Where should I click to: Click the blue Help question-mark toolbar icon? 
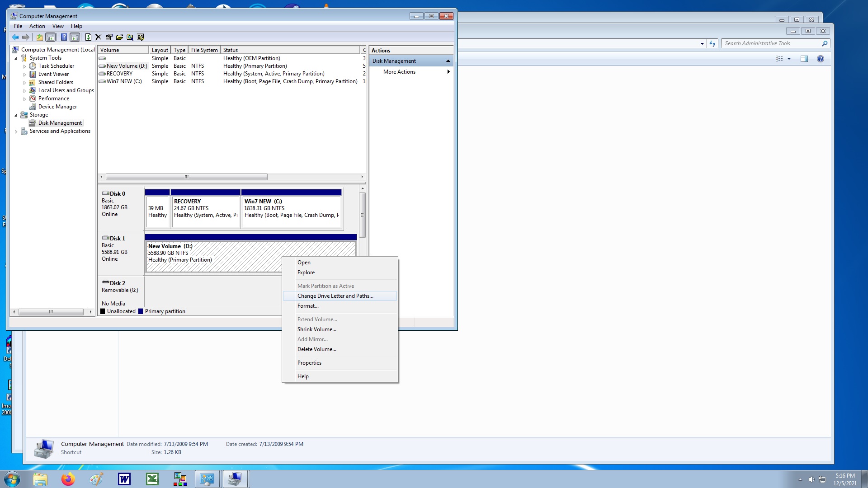click(64, 37)
